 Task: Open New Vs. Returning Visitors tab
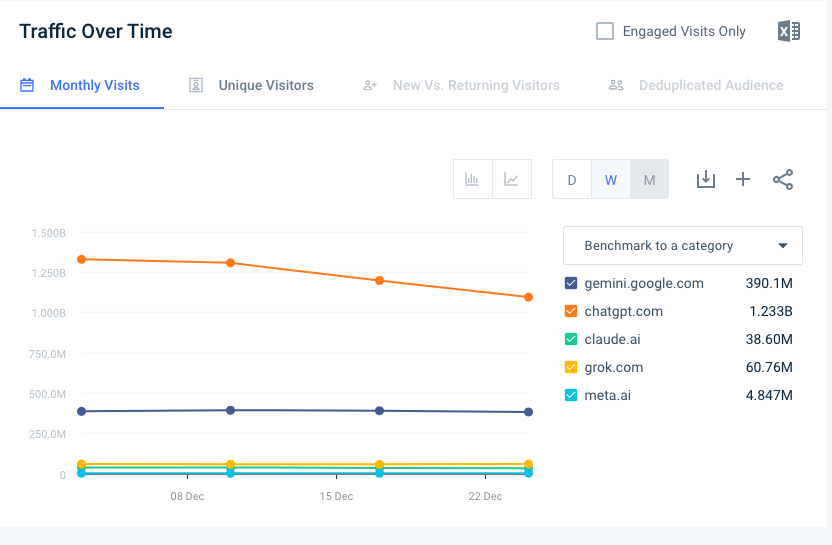[x=461, y=85]
